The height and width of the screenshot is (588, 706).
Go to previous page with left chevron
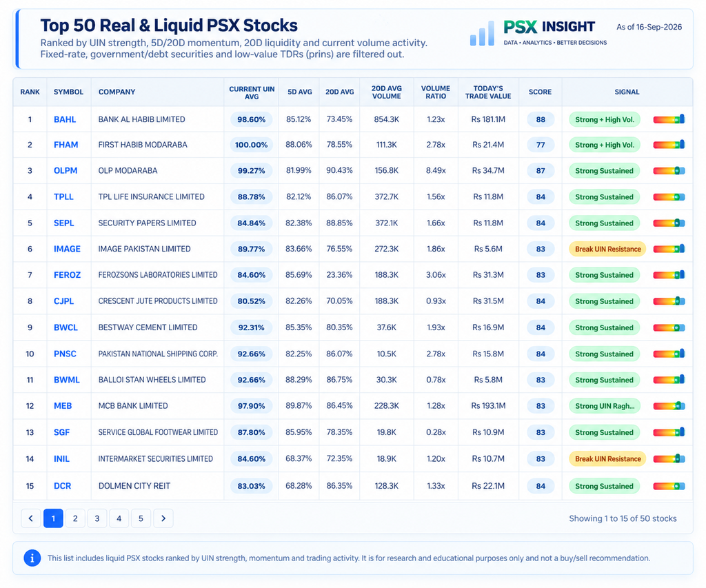coord(30,518)
